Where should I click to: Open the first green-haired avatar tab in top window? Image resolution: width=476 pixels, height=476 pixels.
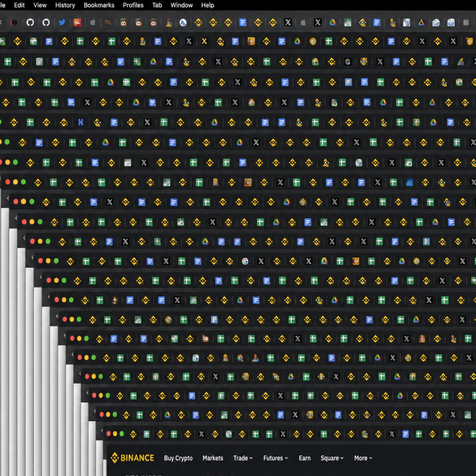(x=123, y=22)
